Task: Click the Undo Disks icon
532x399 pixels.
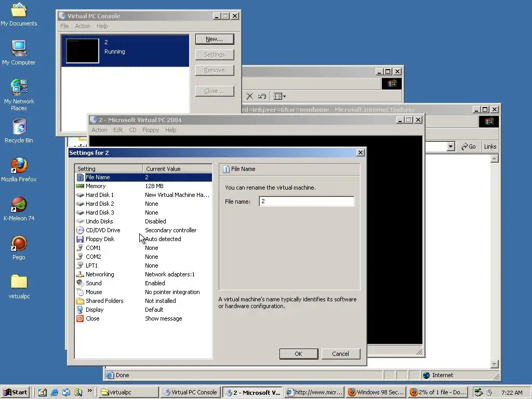Action: pyautogui.click(x=80, y=221)
